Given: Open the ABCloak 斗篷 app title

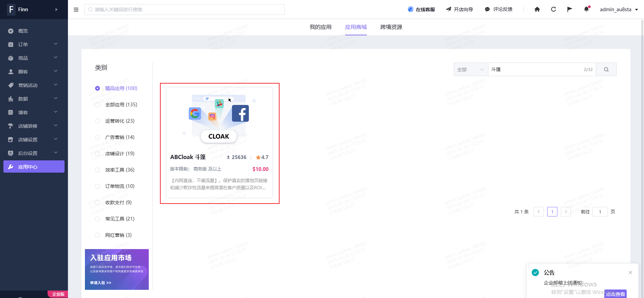Looking at the screenshot, I should coord(188,157).
